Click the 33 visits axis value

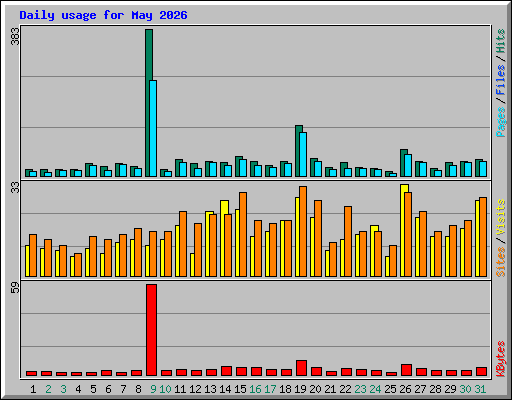(15, 187)
